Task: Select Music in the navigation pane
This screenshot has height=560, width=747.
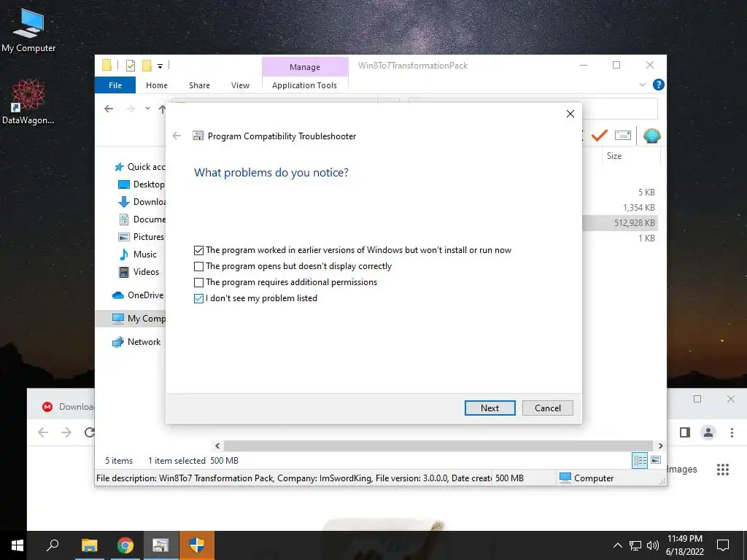Action: [138, 254]
